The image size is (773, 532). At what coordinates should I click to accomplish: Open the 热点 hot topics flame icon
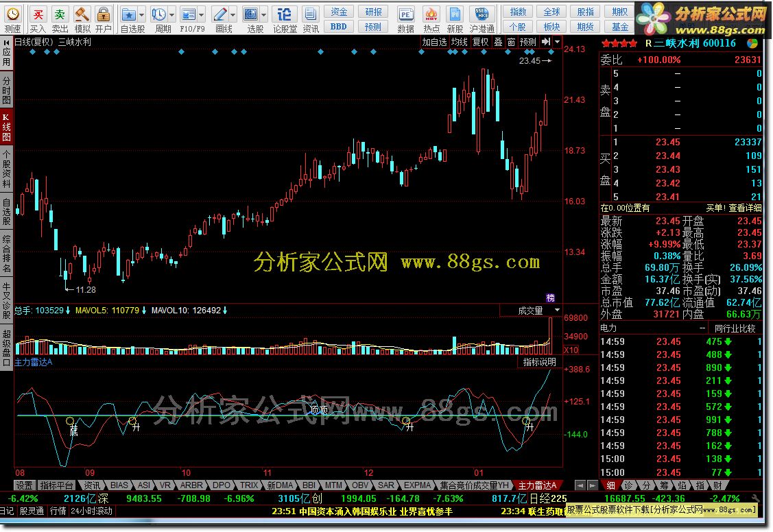(431, 14)
